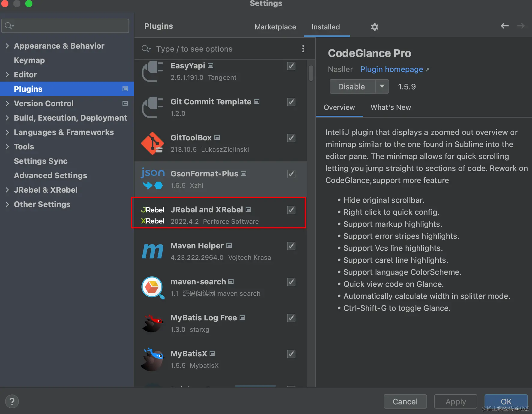The image size is (532, 414).
Task: Confirm settings with the OK button
Action: (x=506, y=401)
